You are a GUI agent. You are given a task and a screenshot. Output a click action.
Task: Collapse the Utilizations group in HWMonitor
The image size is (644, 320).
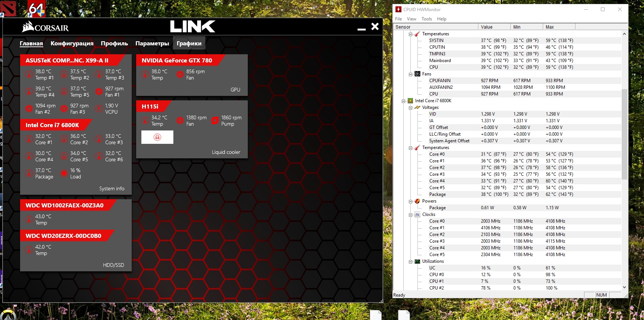tap(411, 262)
